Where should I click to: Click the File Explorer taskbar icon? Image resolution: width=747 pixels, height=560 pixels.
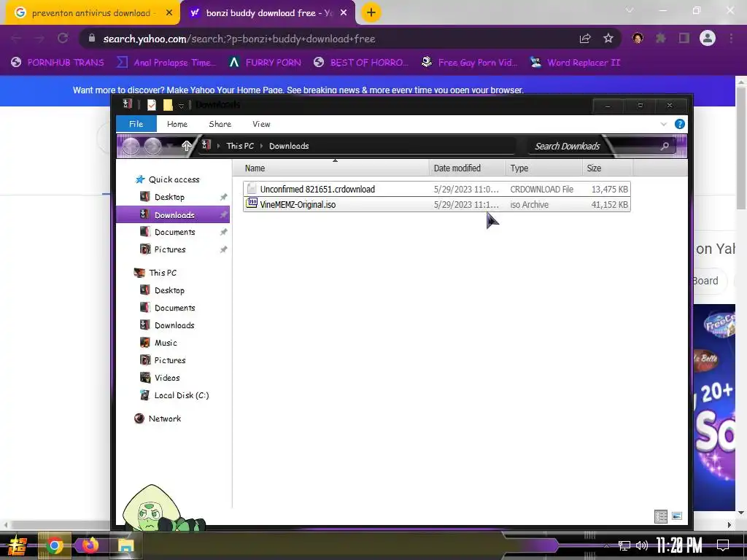(x=125, y=545)
